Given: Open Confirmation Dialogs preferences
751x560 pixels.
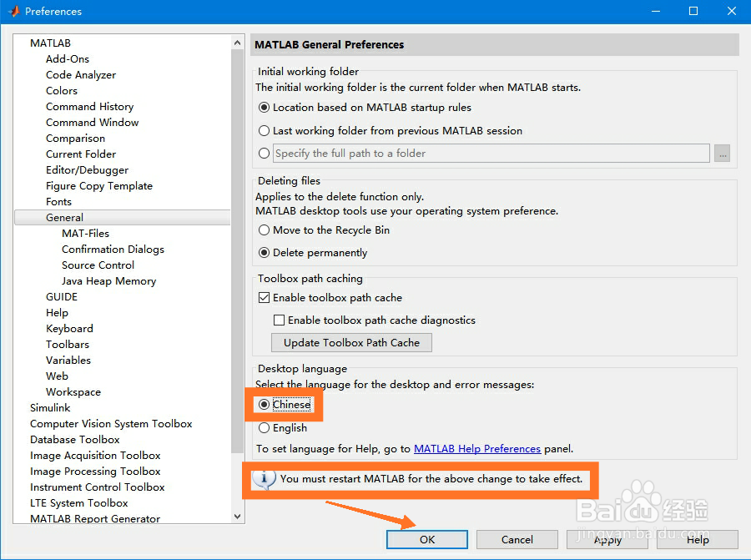Looking at the screenshot, I should tap(113, 249).
